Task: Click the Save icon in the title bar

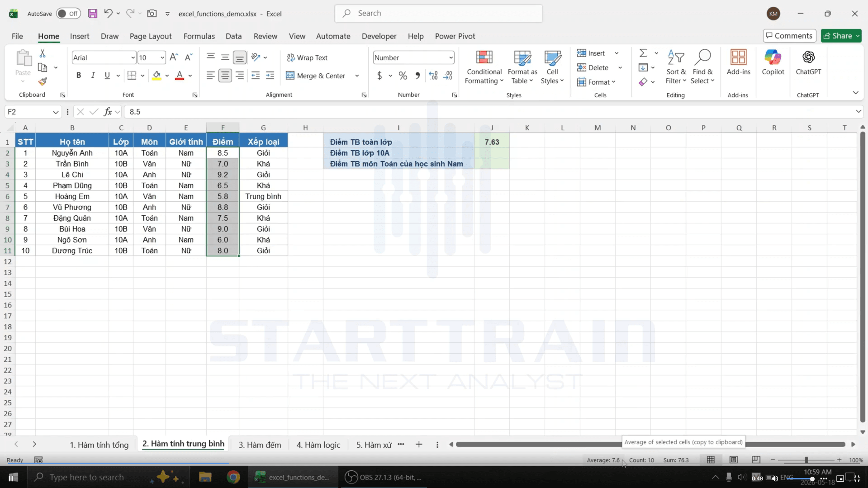Action: (92, 14)
